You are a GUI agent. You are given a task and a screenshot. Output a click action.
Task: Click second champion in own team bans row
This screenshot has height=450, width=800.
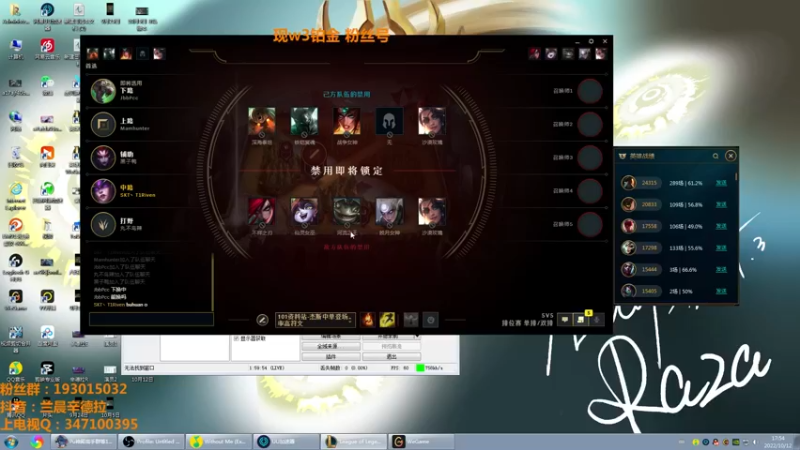tap(304, 121)
